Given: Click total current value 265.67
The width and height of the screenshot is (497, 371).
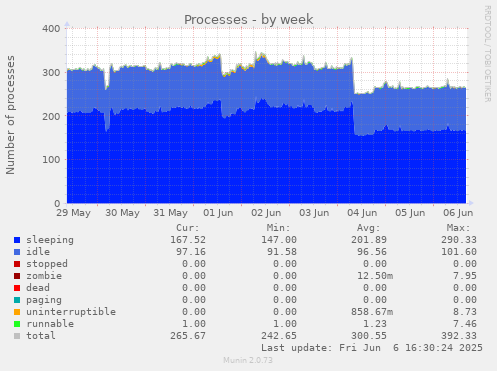Looking at the screenshot, I should pyautogui.click(x=188, y=336).
